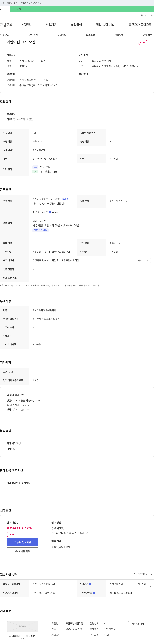Report a false ad via 거짓구인광고 신고
Screen dimensions: 154x644
142,574
